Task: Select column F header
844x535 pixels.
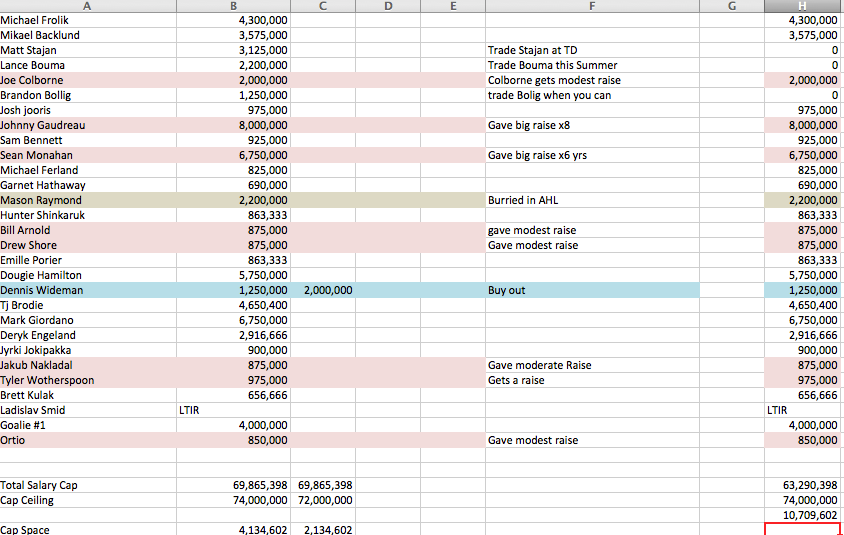Action: [x=592, y=6]
